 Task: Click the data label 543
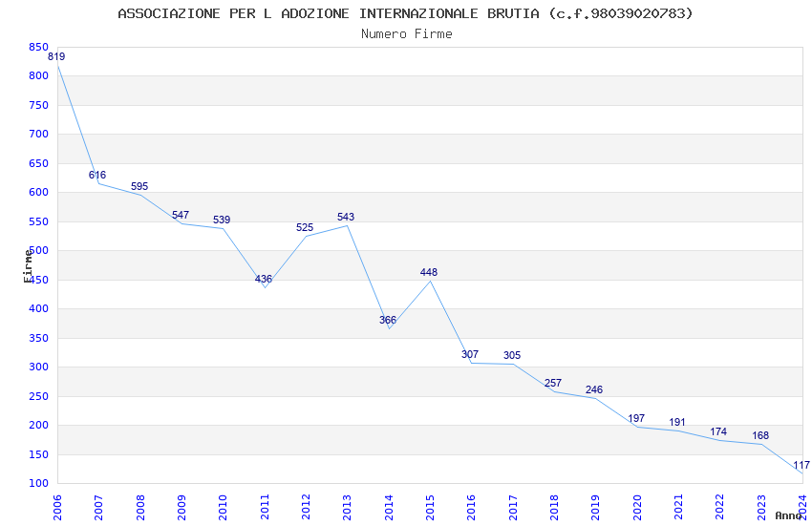[346, 217]
